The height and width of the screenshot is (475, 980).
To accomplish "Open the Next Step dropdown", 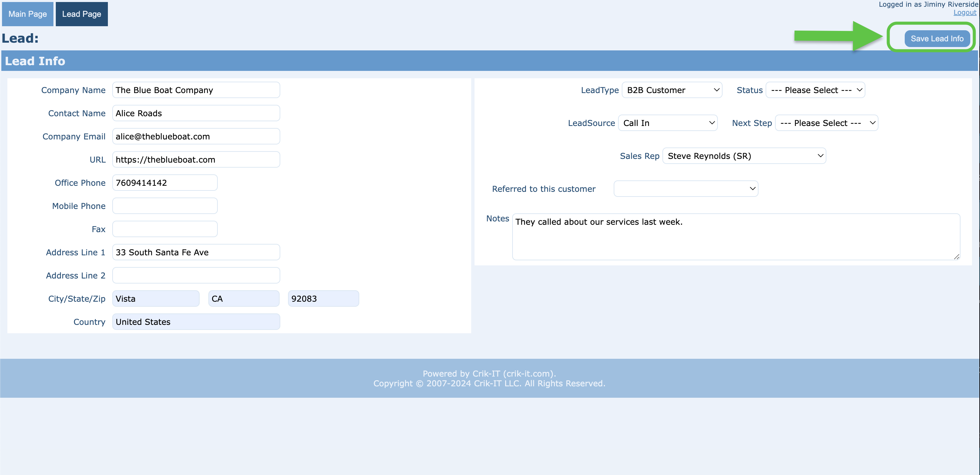I will coord(826,123).
